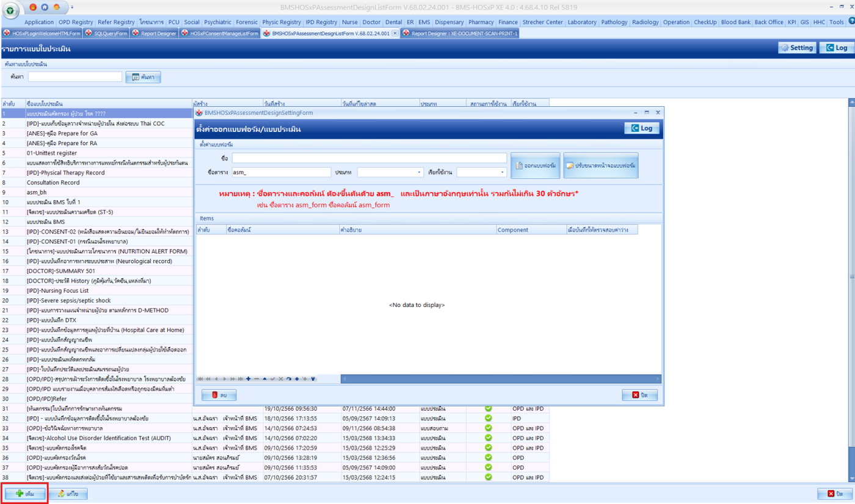Click the แก้ไข edit button at the bottom
Image resolution: width=855 pixels, height=504 pixels.
tap(68, 494)
